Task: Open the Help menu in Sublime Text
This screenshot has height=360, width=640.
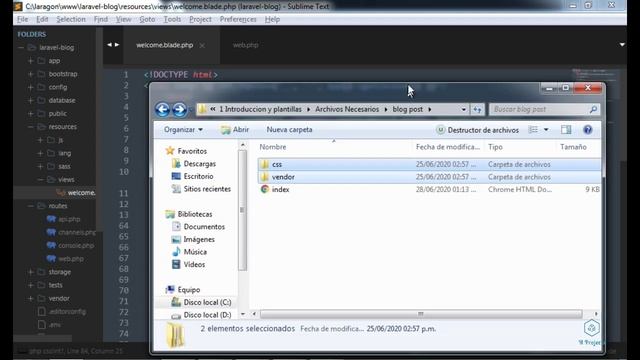Action: [x=272, y=19]
